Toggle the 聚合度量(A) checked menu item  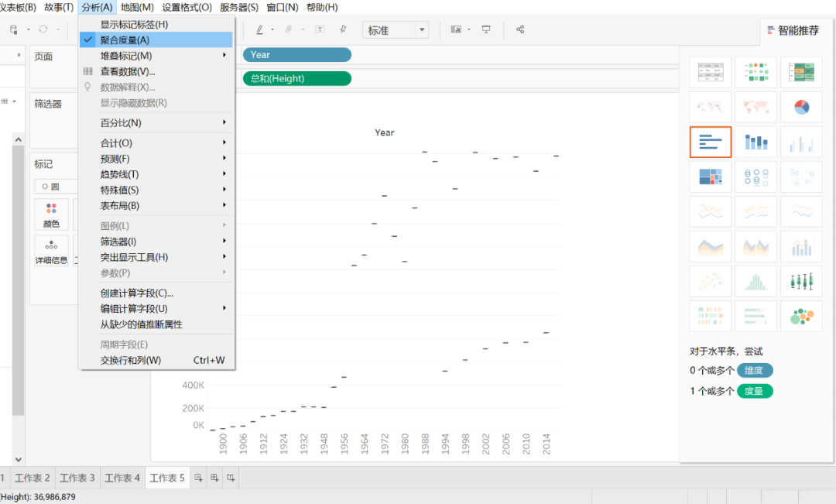click(x=156, y=40)
